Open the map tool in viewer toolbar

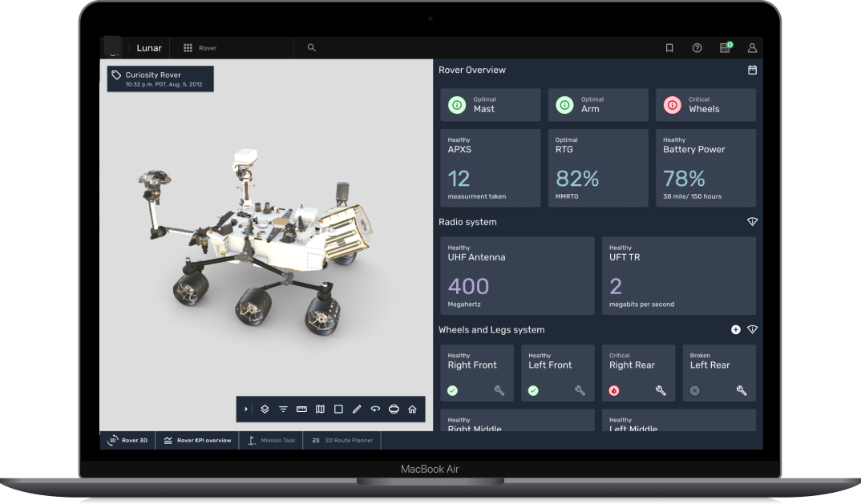click(x=320, y=409)
